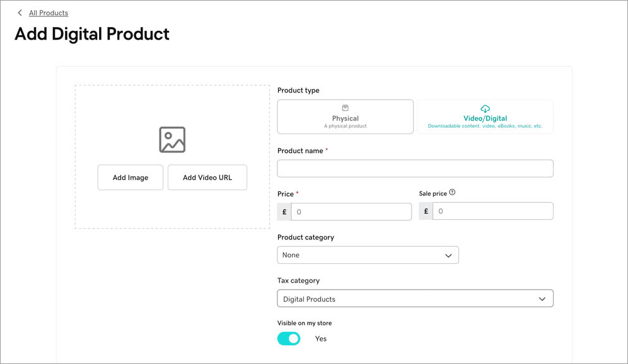This screenshot has width=628, height=364.
Task: Click into the Price input field
Action: [x=351, y=212]
